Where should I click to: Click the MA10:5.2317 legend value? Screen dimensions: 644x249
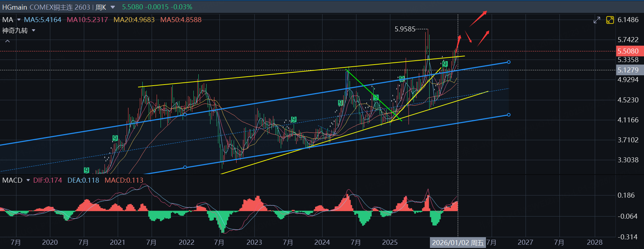pos(87,20)
